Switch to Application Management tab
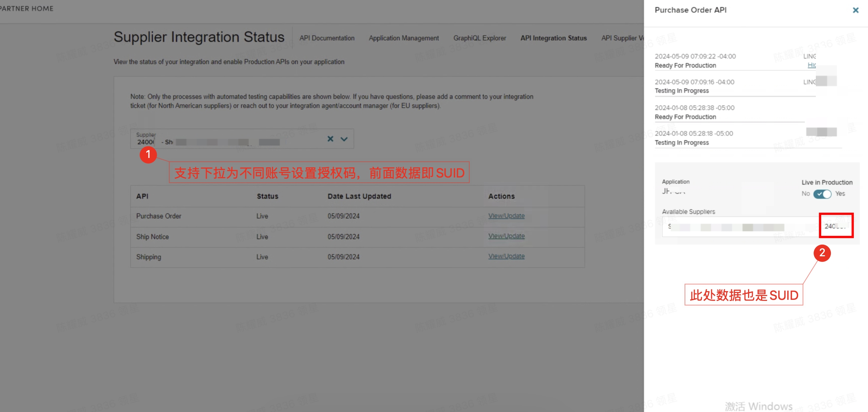 pyautogui.click(x=404, y=38)
